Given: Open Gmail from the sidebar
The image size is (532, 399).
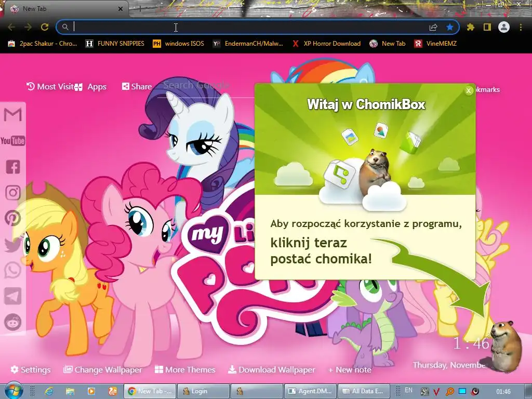Looking at the screenshot, I should click(x=13, y=114).
